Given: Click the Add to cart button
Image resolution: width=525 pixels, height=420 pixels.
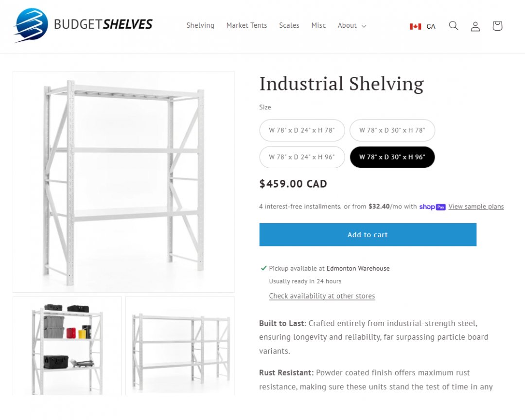Looking at the screenshot, I should pyautogui.click(x=367, y=235).
